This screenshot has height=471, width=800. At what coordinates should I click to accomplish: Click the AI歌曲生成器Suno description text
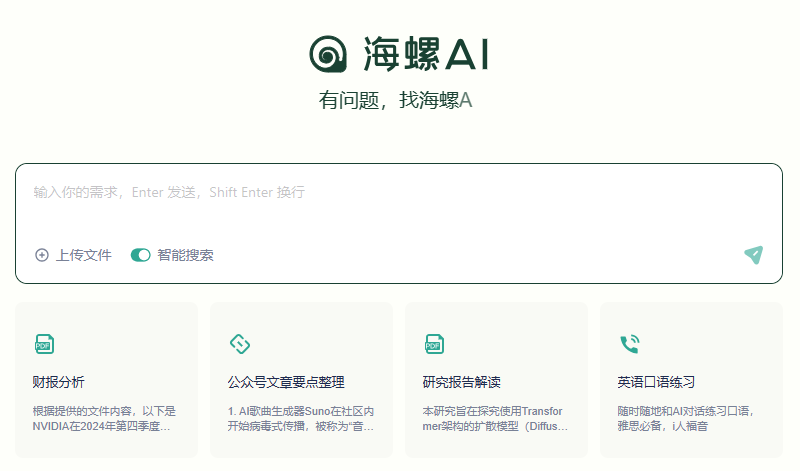(301, 418)
